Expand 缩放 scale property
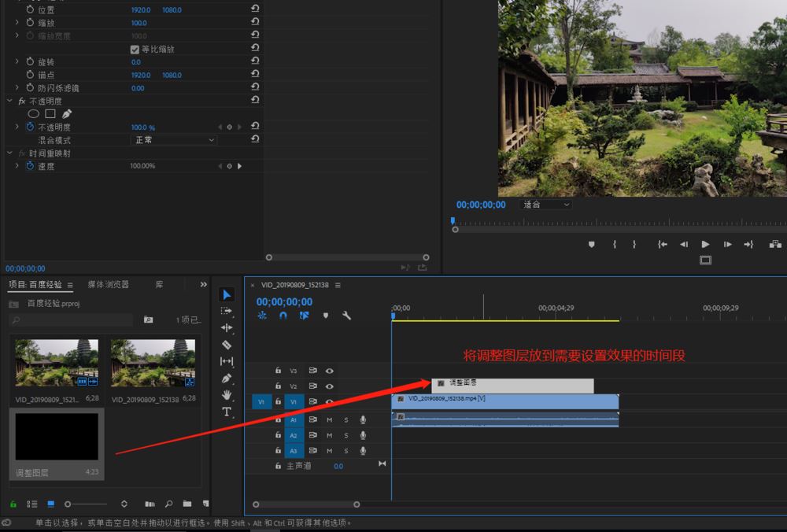This screenshot has height=532, width=787. [x=17, y=23]
